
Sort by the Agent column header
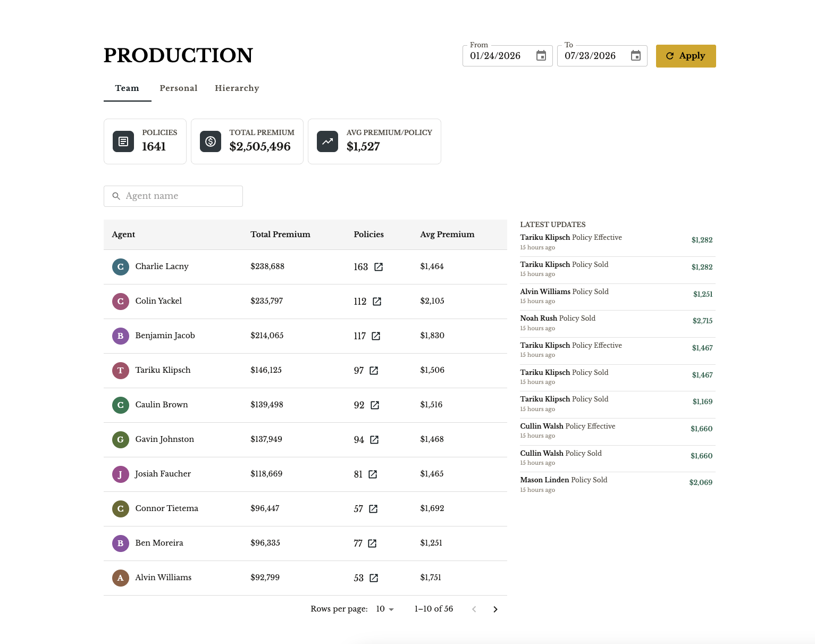[123, 235]
